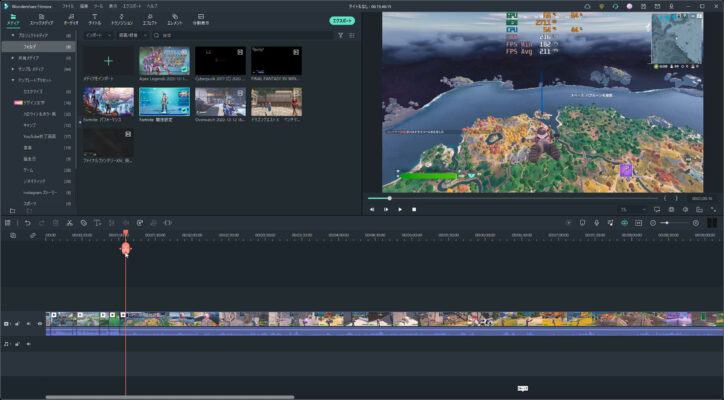Switch media library to grid view icon
The height and width of the screenshot is (400, 724).
pyautogui.click(x=352, y=36)
